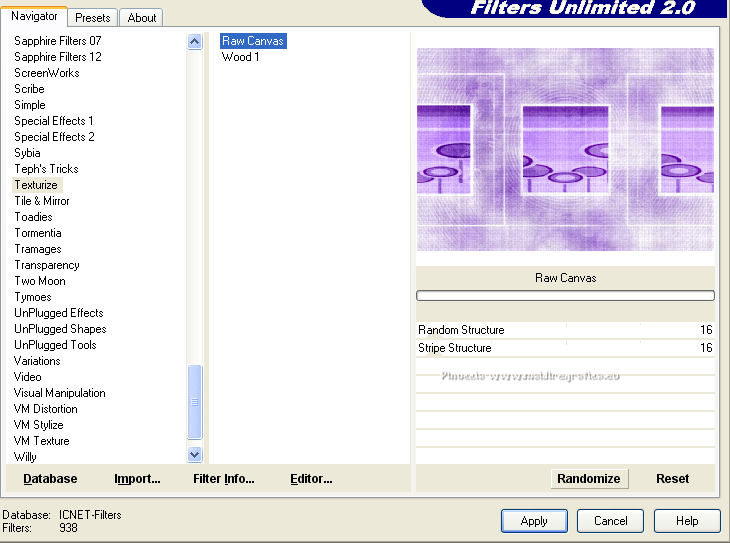Choose VM Stylize category
This screenshot has width=730, height=543.
tap(38, 425)
